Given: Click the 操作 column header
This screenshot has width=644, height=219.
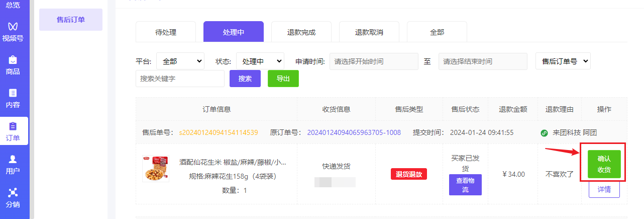Looking at the screenshot, I should click(604, 109).
